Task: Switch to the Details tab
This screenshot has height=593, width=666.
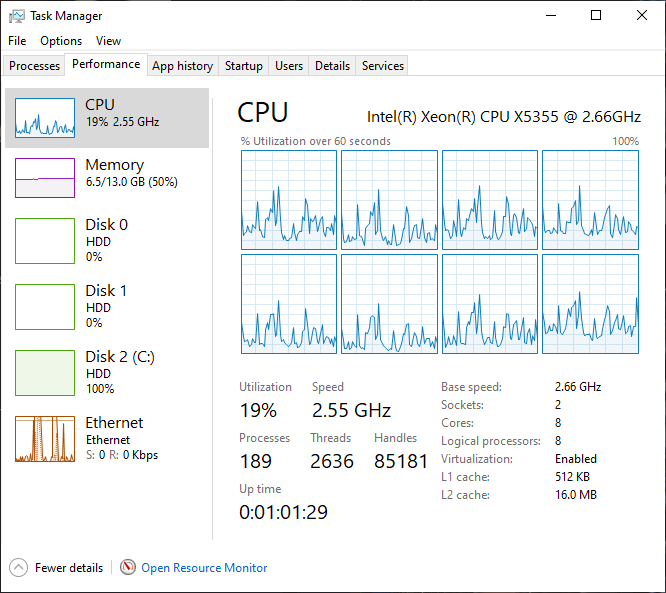Action: coord(332,66)
